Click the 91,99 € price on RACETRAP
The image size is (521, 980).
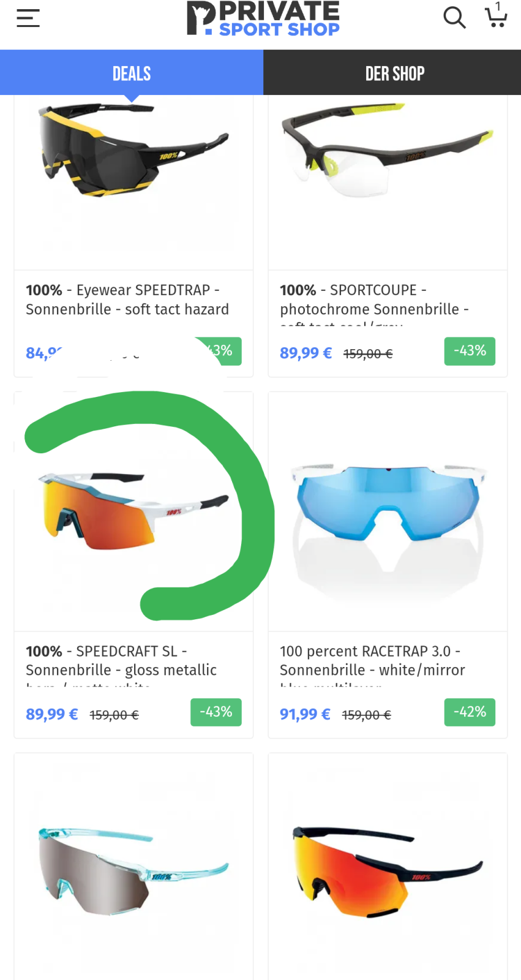(305, 714)
